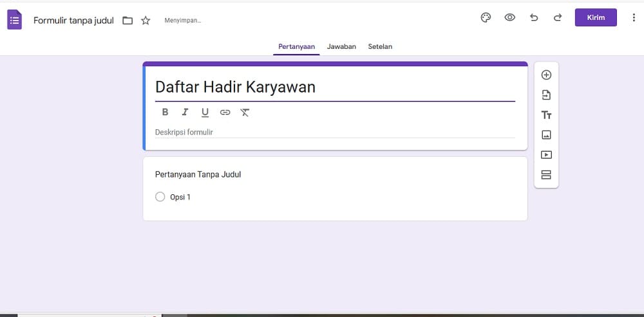Open the Setelan tab

click(x=380, y=47)
